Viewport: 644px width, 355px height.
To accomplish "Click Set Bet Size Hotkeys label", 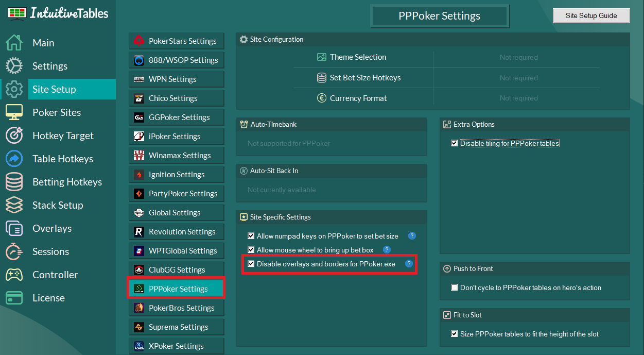I will 365,78.
